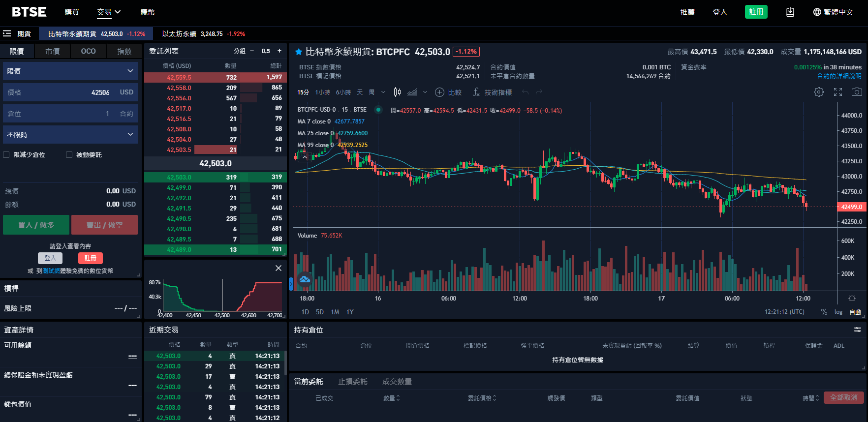Screen dimensions: 868x422
Task: Click the globe language icon
Action: click(817, 12)
